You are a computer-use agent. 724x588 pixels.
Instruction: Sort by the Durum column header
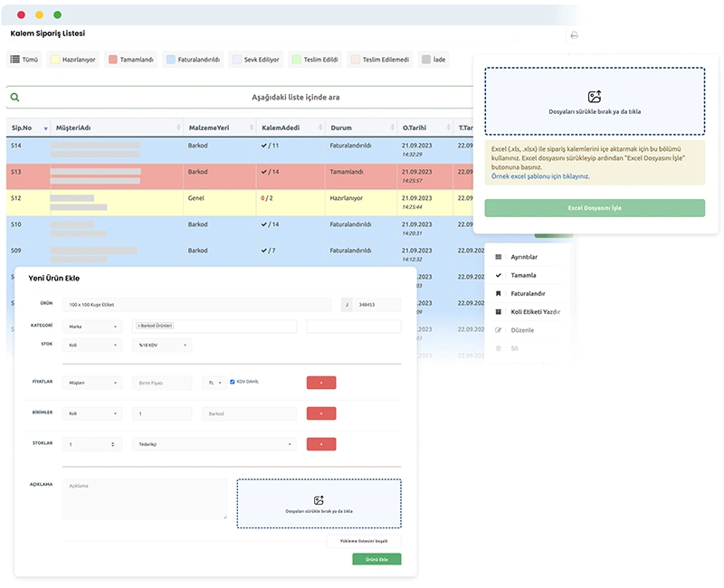tap(361, 128)
